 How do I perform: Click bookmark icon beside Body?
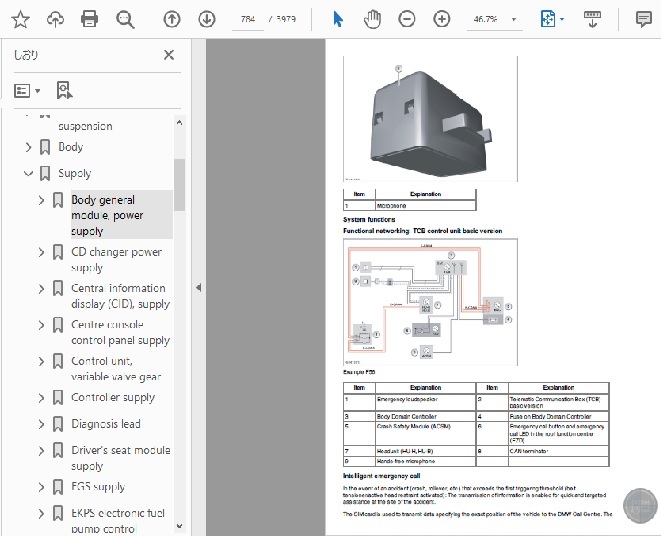pyautogui.click(x=45, y=147)
